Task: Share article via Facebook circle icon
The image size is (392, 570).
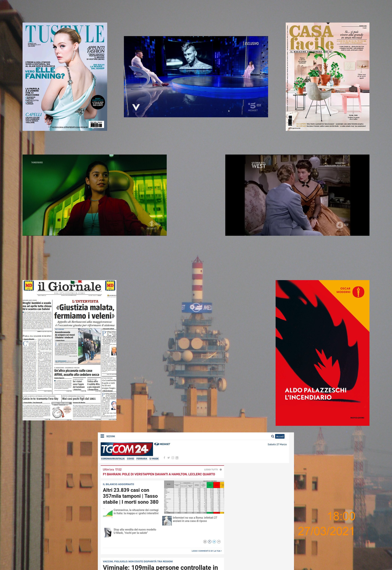Action: coord(210,541)
